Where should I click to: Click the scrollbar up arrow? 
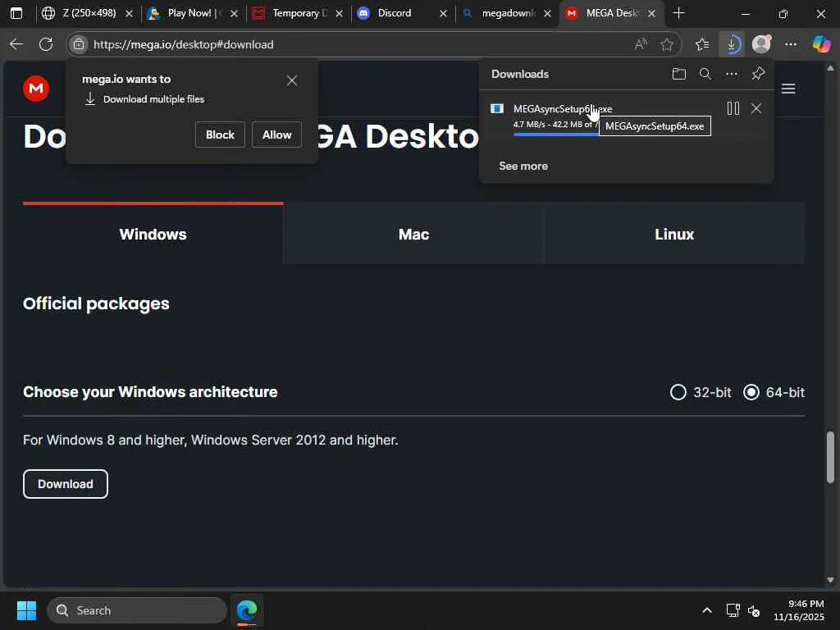[830, 68]
